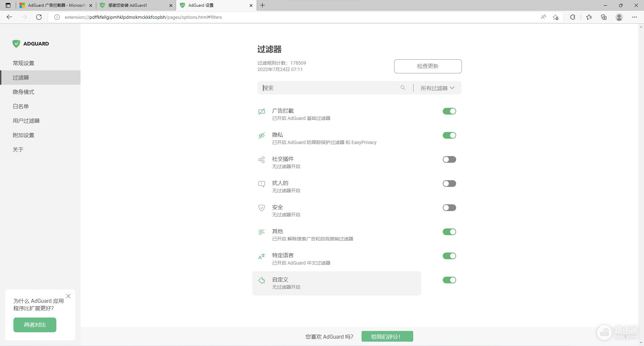The width and height of the screenshot is (644, 346).
Task: Click the read aloud icon
Action: [x=543, y=17]
